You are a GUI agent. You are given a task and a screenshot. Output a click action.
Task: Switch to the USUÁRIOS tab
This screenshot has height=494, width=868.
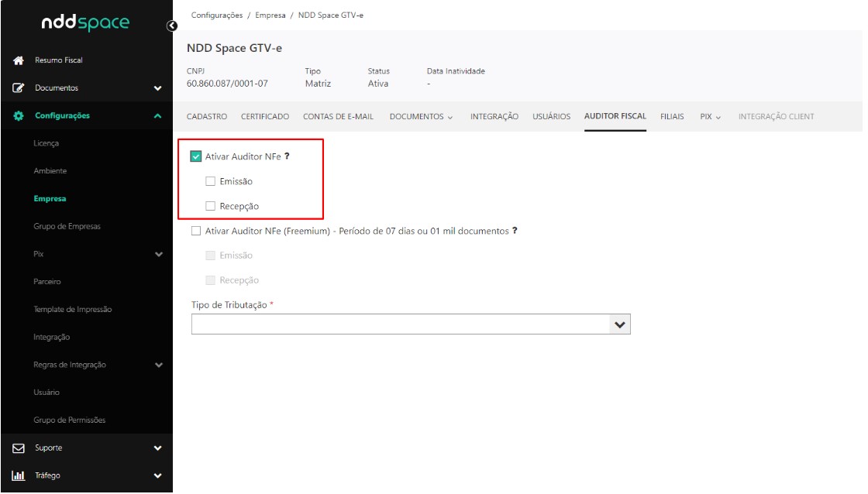pyautogui.click(x=551, y=117)
